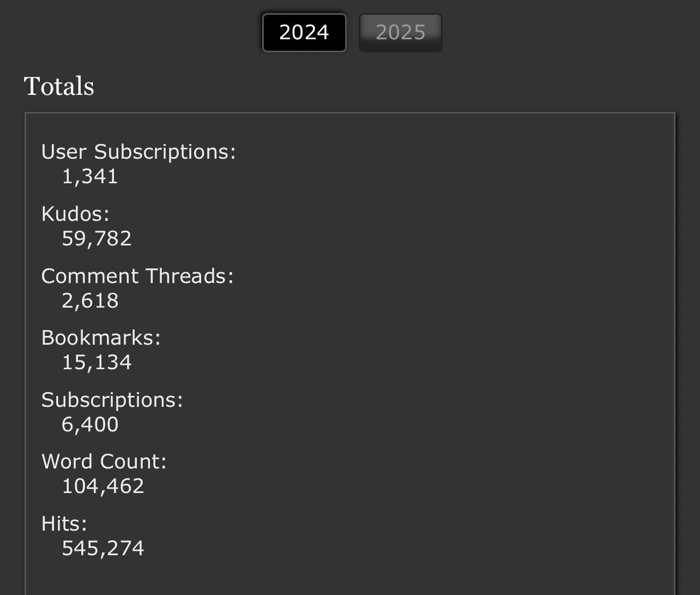
Task: Click the Comment Threads label
Action: click(x=137, y=276)
